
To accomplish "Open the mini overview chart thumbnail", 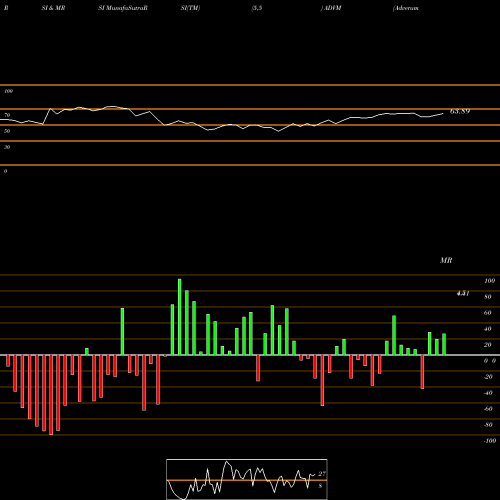I will pos(247,479).
